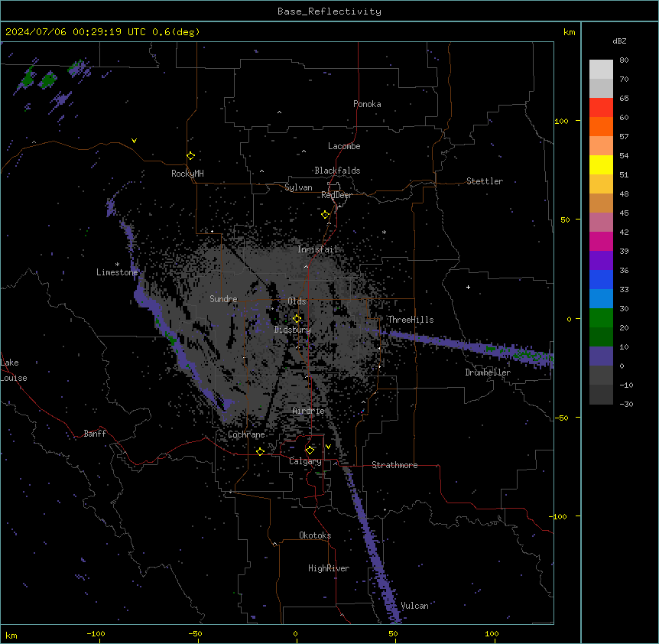
Task: Pick the slate purple 0-10 dBZ swatch
Action: (601, 356)
